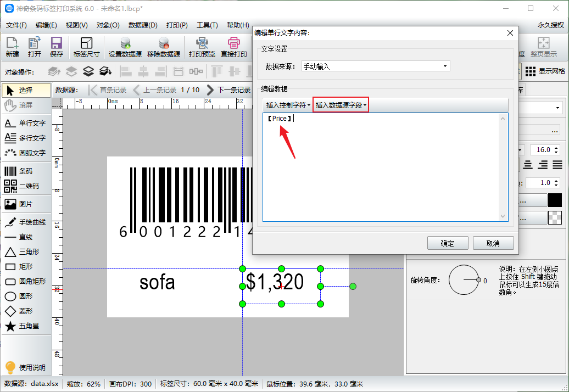Click the black color swatch in properties panel
The width and height of the screenshot is (569, 392).
pyautogui.click(x=555, y=200)
